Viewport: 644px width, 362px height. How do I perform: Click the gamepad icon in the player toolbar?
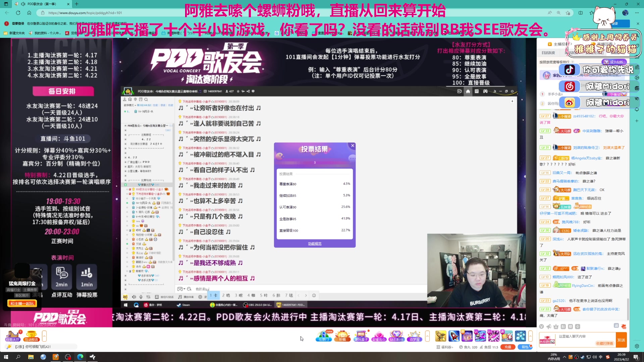pos(485,91)
